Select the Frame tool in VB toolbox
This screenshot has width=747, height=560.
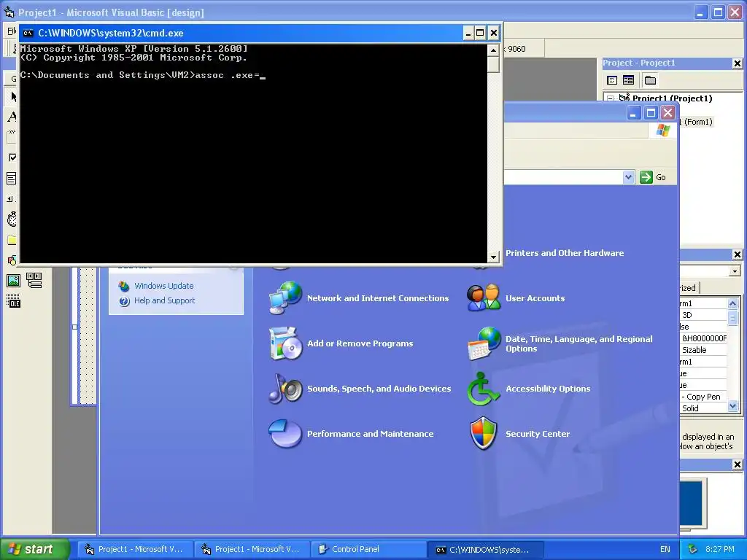12,136
